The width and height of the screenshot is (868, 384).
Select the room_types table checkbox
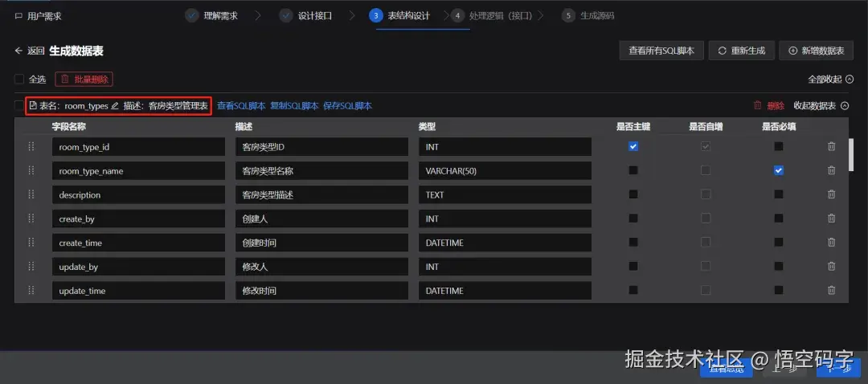(x=19, y=106)
